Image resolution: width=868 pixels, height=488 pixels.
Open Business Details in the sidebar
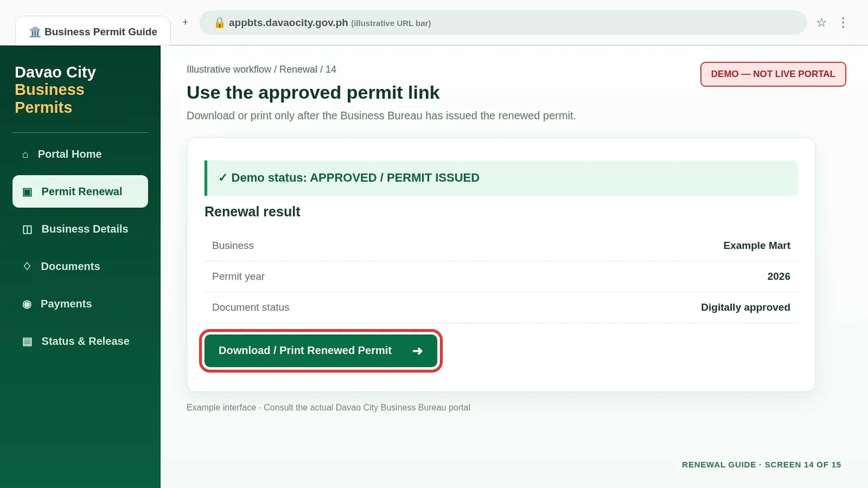(x=80, y=229)
